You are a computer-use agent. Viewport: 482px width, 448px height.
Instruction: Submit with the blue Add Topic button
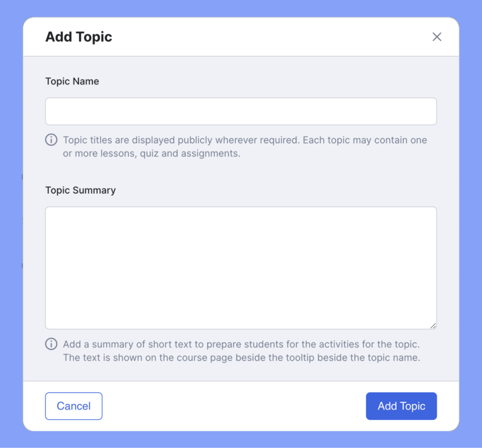point(401,406)
